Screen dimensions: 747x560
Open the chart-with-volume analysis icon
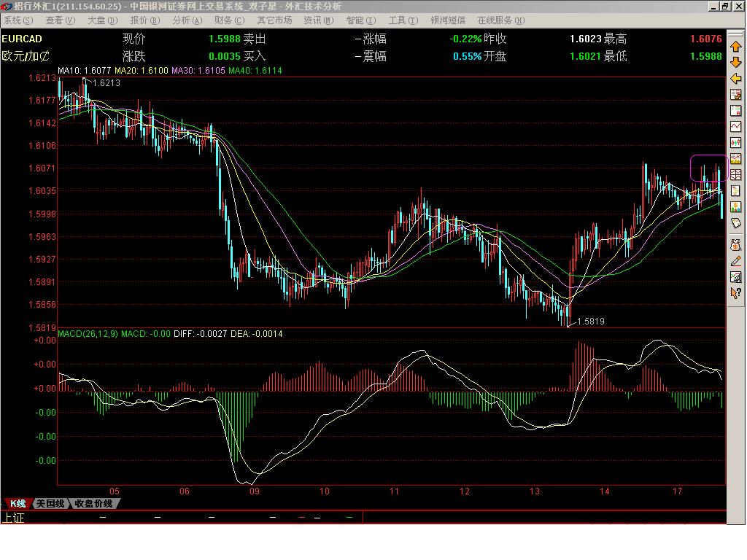[736, 159]
